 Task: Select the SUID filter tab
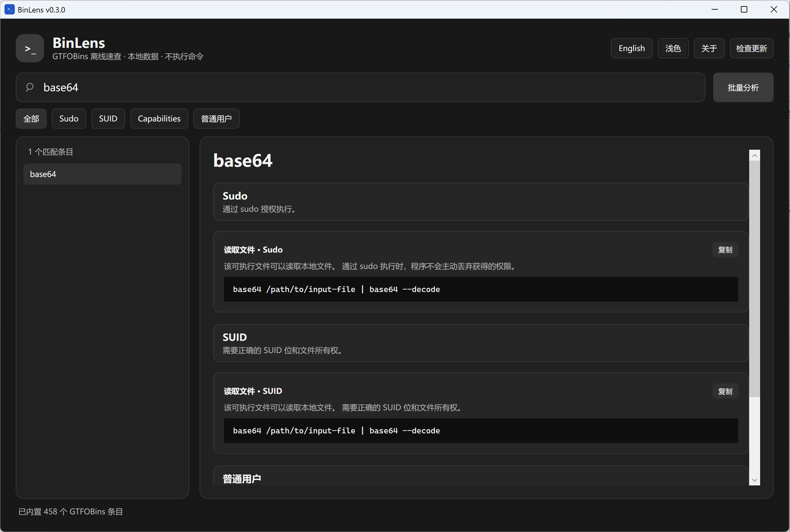click(x=108, y=119)
